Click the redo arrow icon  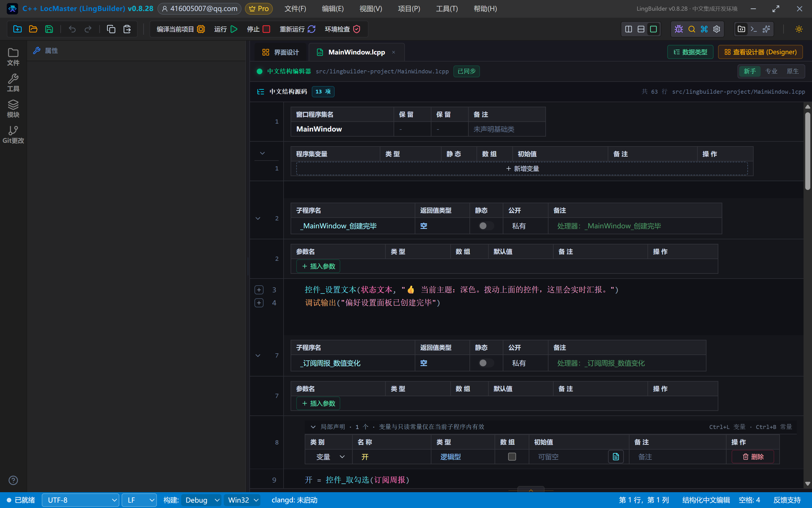pyautogui.click(x=88, y=29)
